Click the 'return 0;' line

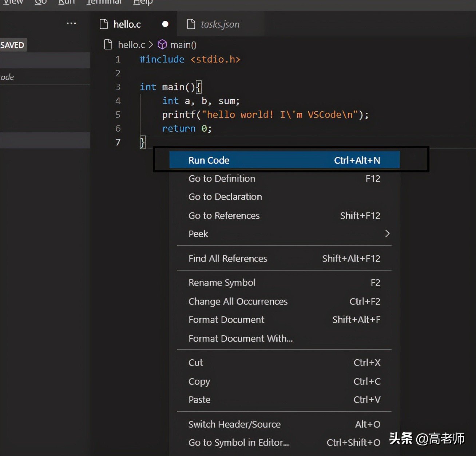[187, 128]
